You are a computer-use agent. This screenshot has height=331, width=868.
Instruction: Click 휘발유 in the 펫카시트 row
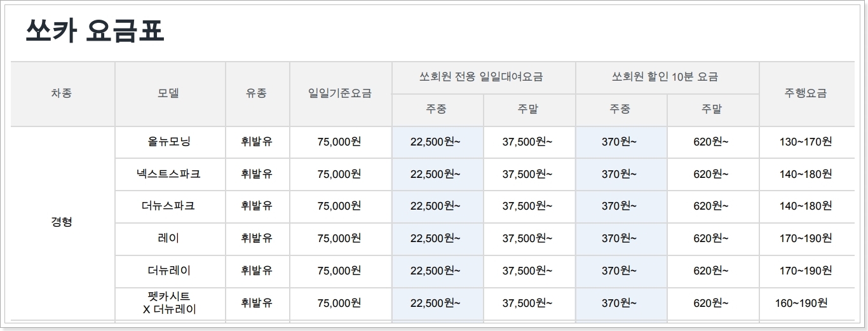257,303
